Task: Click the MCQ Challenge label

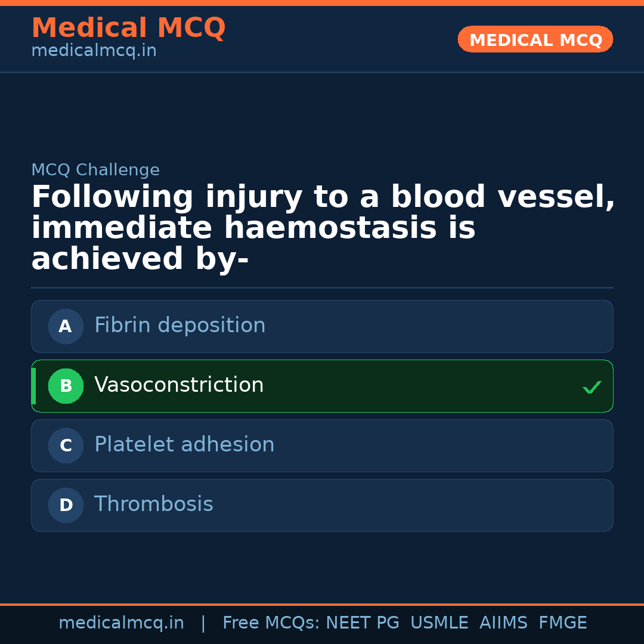Action: coord(95,171)
